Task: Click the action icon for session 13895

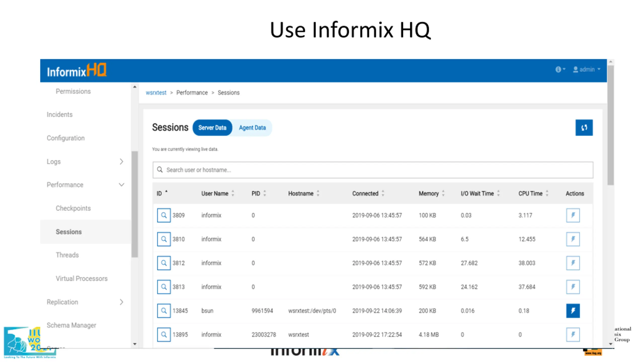Action: [x=573, y=335]
